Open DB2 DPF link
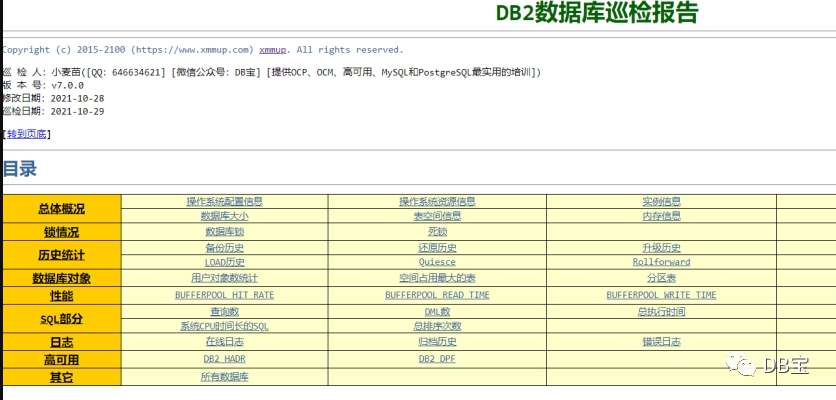 437,359
